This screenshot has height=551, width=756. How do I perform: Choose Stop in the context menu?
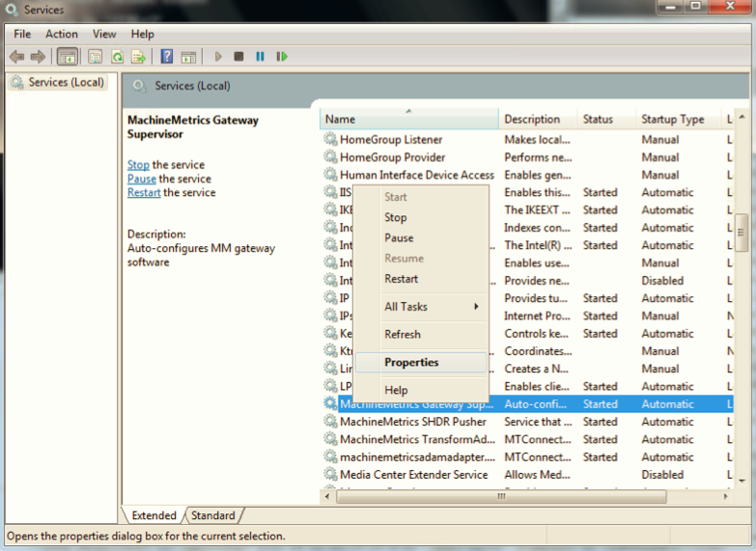tap(421, 217)
